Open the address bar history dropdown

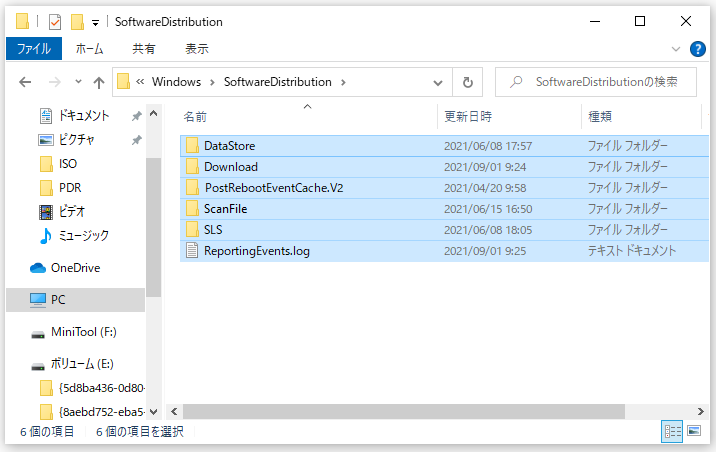point(438,83)
